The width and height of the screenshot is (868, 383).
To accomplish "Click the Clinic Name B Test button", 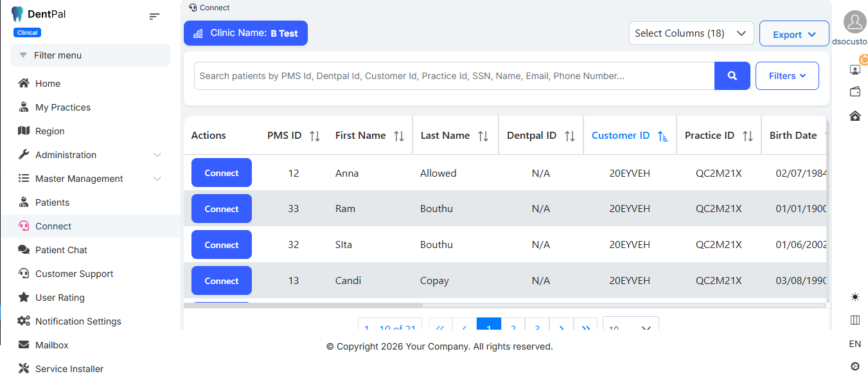I will click(x=245, y=33).
